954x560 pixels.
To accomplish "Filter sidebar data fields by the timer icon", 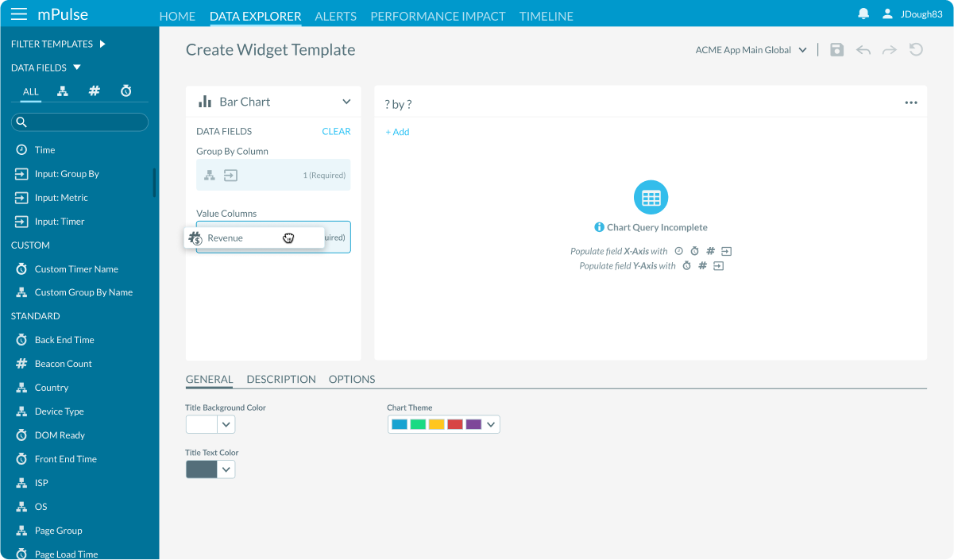I will pos(126,91).
